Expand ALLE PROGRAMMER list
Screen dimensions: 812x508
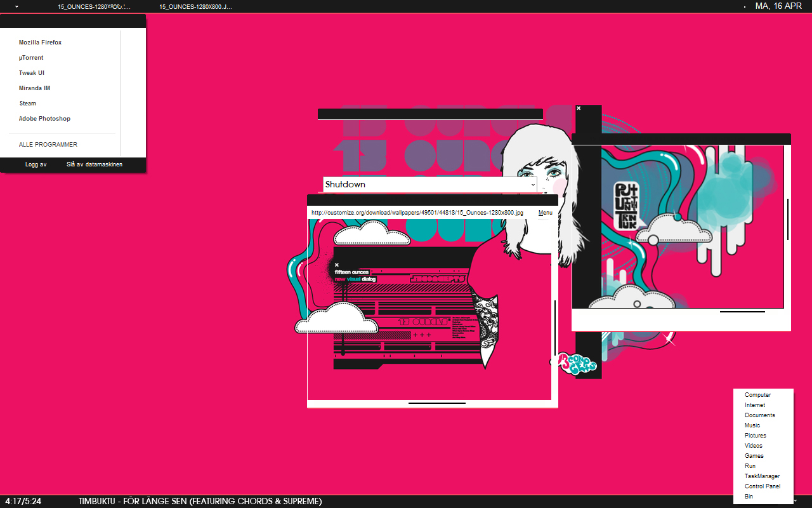click(x=48, y=145)
